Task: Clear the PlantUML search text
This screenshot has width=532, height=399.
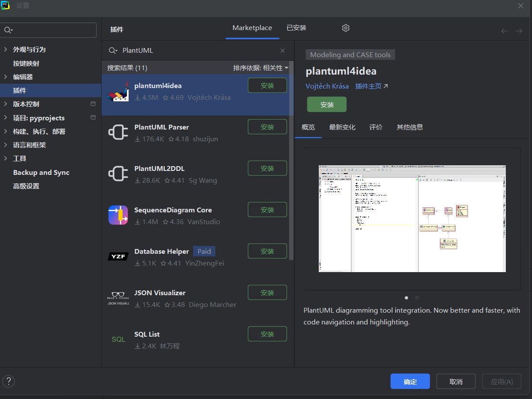Action: pyautogui.click(x=283, y=51)
